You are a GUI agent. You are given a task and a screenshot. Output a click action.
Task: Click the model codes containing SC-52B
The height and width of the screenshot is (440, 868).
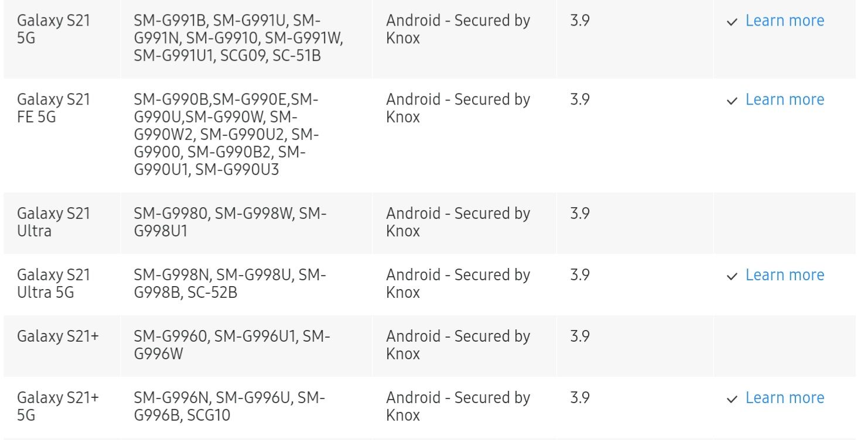(230, 284)
